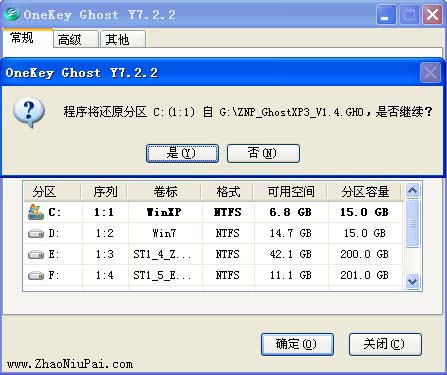This screenshot has height=375, width=447.
Task: Switch to the 常规 tab
Action: click(27, 38)
